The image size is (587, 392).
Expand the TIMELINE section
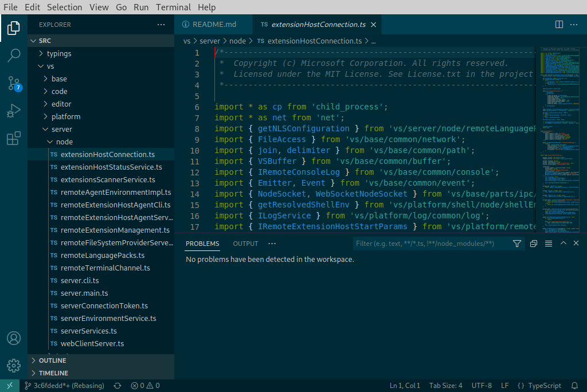point(101,373)
